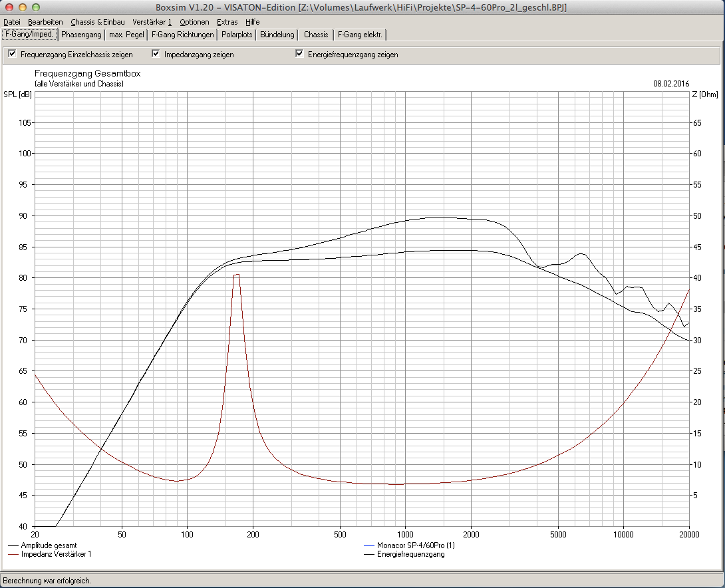
Task: Click the 20000 frequency axis label
Action: tap(689, 535)
